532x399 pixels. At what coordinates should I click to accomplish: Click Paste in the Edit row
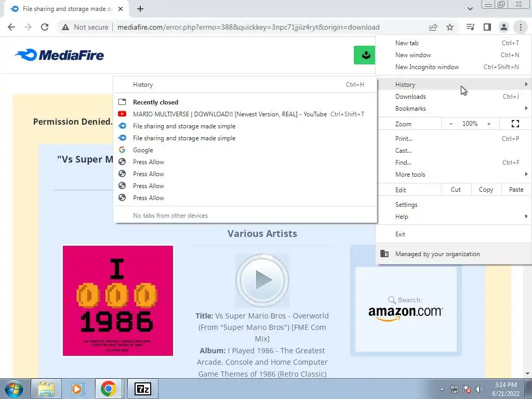coord(516,190)
